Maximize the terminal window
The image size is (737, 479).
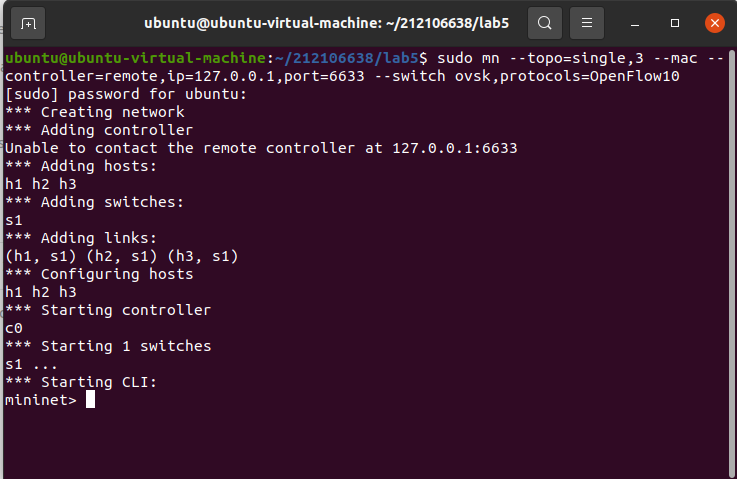point(675,23)
